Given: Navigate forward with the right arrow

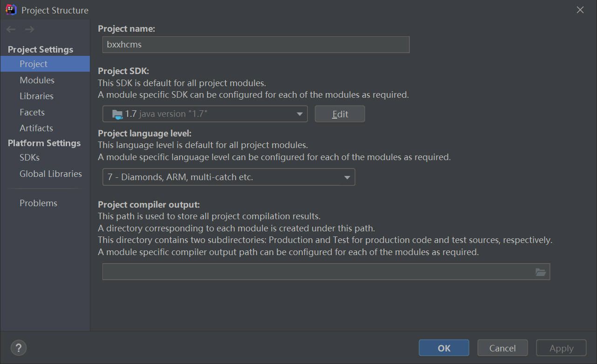Looking at the screenshot, I should tap(29, 29).
